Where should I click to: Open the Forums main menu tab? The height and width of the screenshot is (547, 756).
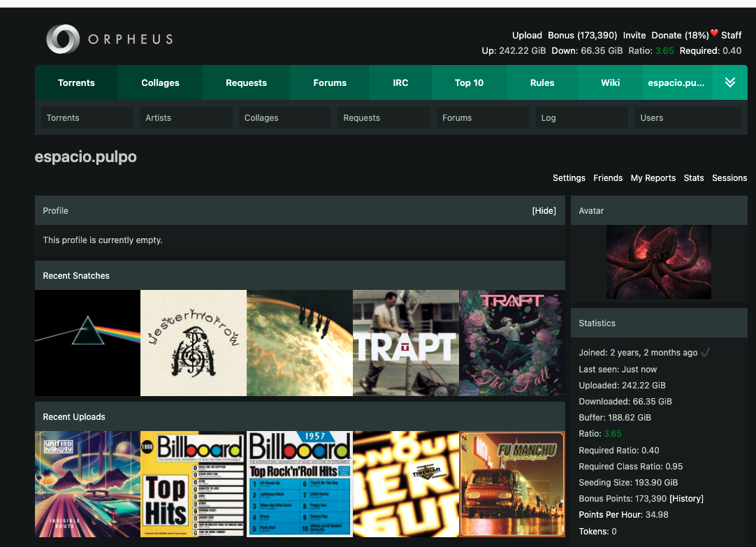point(330,82)
